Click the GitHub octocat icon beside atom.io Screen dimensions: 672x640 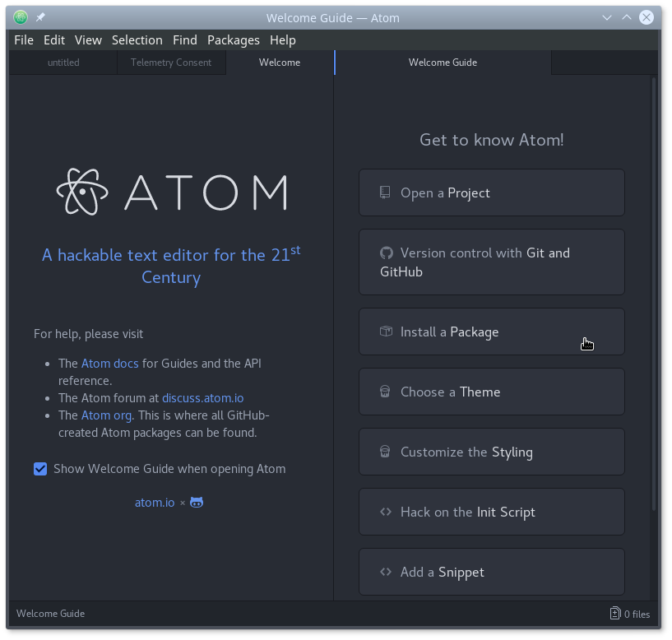pos(197,502)
